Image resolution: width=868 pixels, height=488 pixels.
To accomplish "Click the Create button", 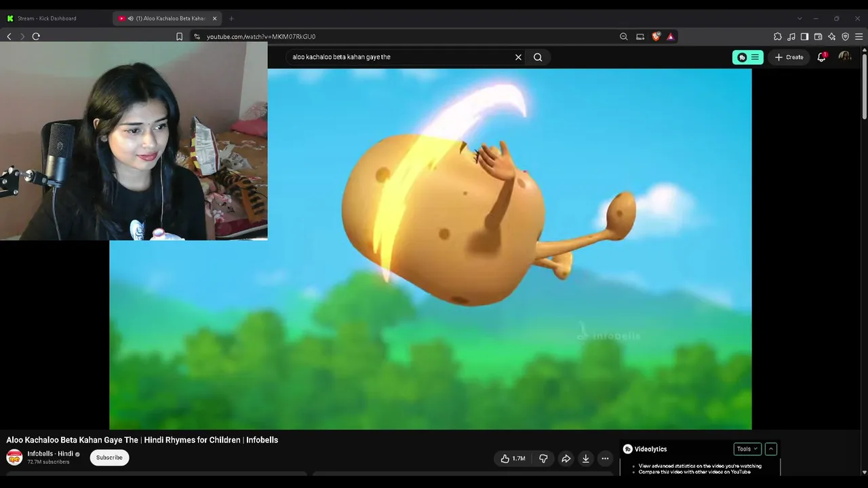I will pos(789,57).
